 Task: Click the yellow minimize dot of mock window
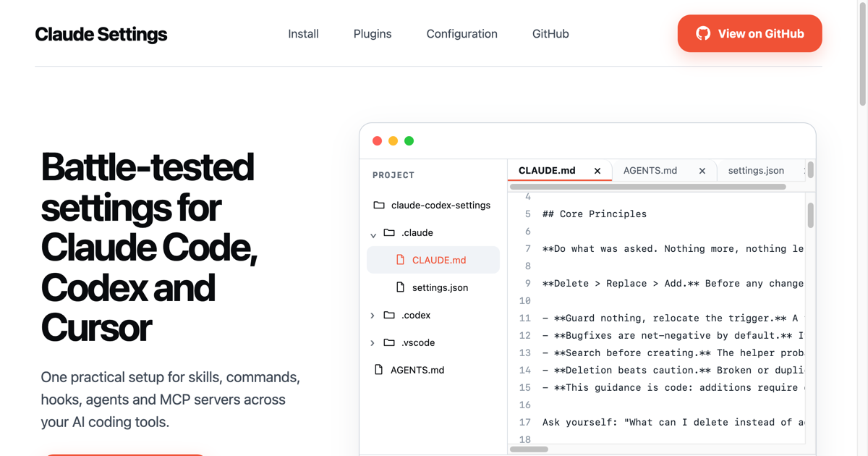[x=393, y=141]
